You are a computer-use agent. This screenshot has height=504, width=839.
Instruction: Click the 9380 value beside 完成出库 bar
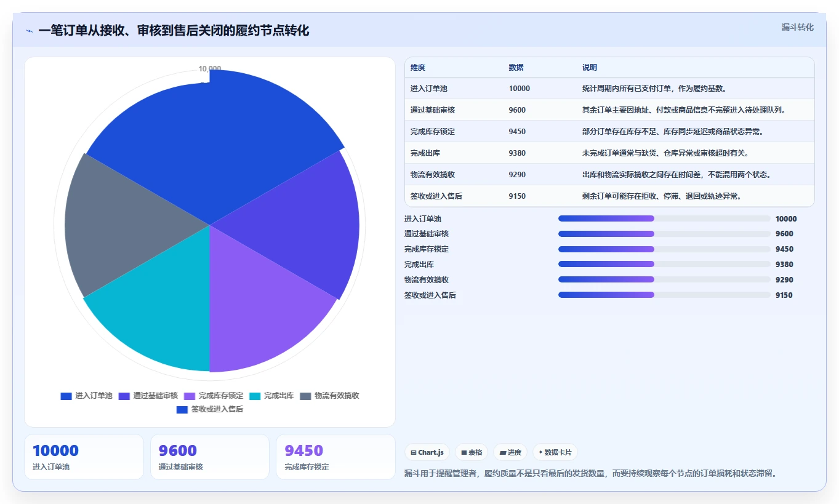pos(784,265)
